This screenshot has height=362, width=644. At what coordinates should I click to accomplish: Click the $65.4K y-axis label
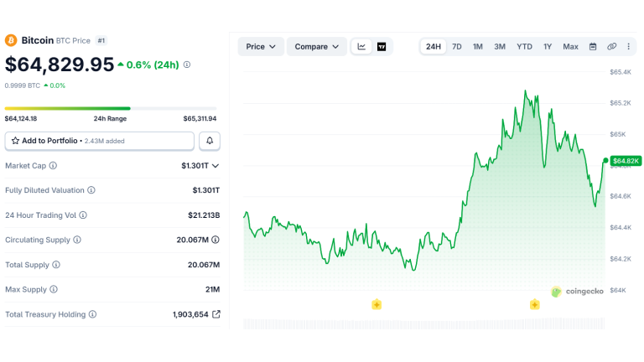coord(621,72)
